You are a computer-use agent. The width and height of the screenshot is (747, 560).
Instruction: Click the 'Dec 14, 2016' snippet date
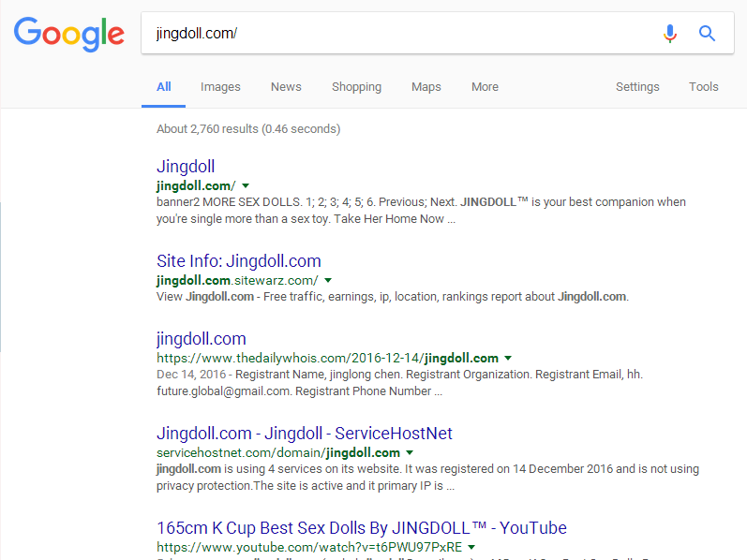click(x=191, y=375)
